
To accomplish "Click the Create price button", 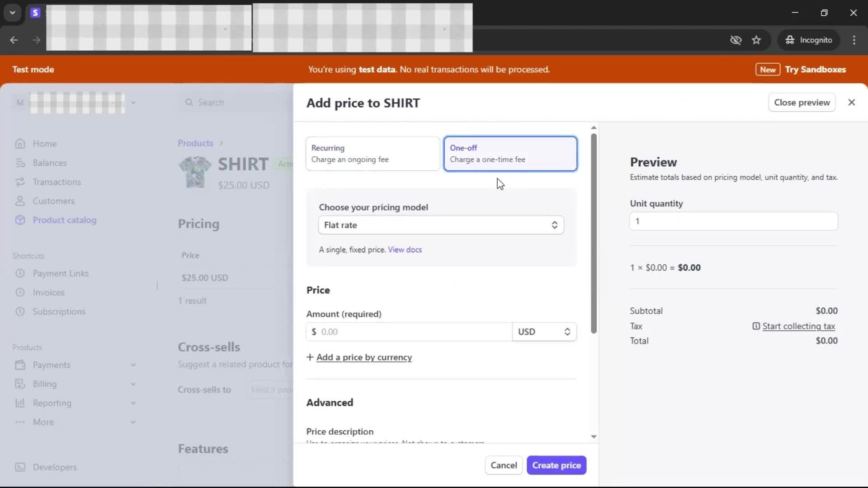I will [556, 465].
